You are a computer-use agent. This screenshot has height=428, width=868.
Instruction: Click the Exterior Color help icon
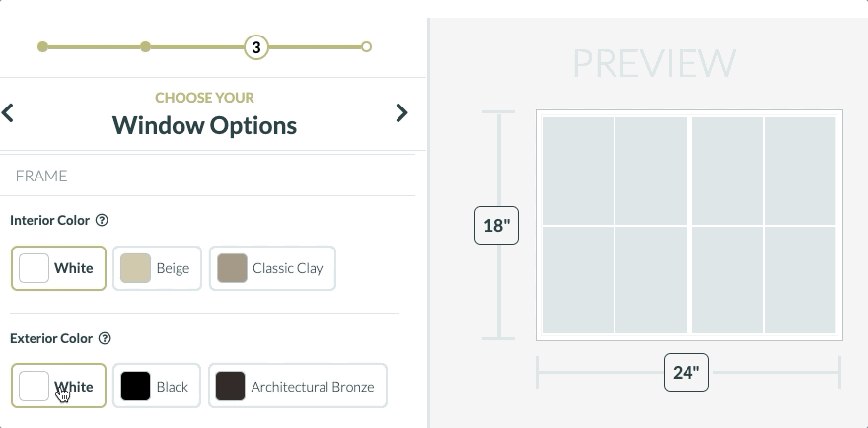105,338
